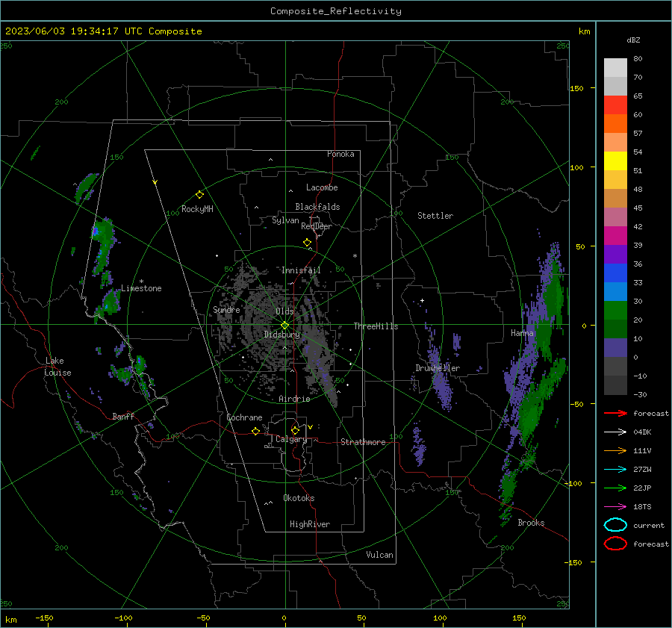
Task: Click the Didsbury town label
Action: click(282, 335)
